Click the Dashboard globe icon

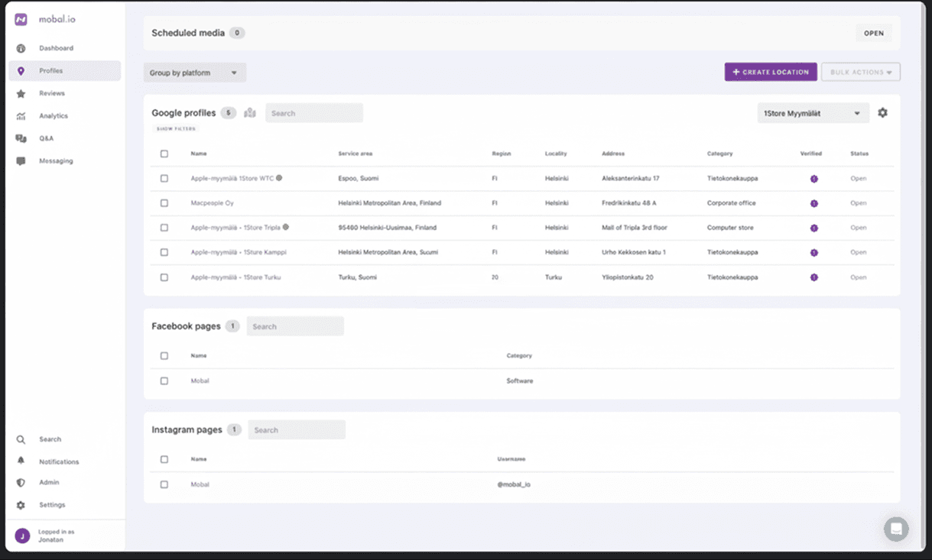[21, 48]
